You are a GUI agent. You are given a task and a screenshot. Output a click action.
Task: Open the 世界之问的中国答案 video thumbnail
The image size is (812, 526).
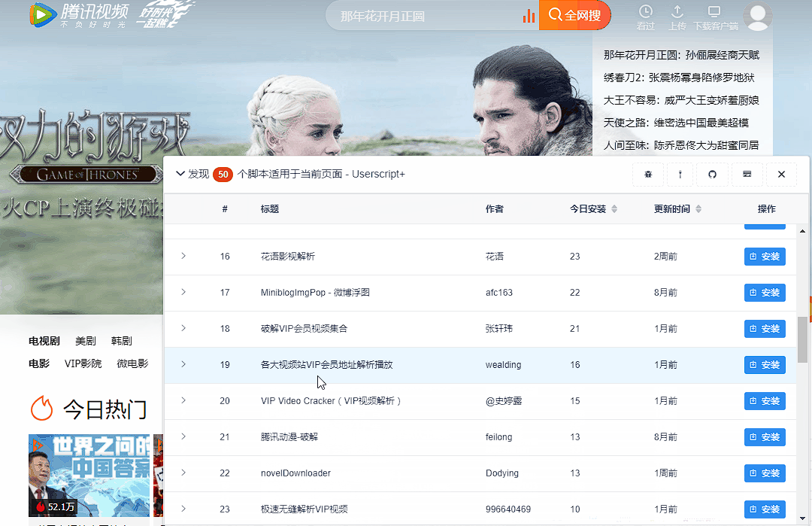89,476
